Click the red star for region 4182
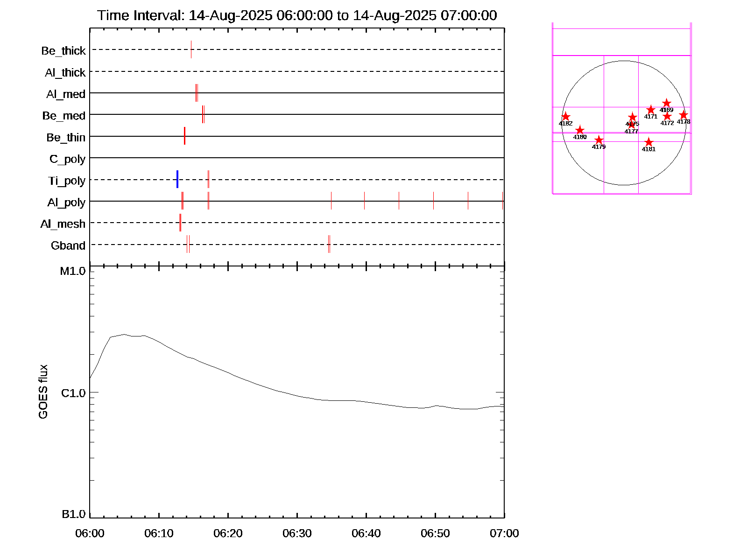 click(565, 117)
